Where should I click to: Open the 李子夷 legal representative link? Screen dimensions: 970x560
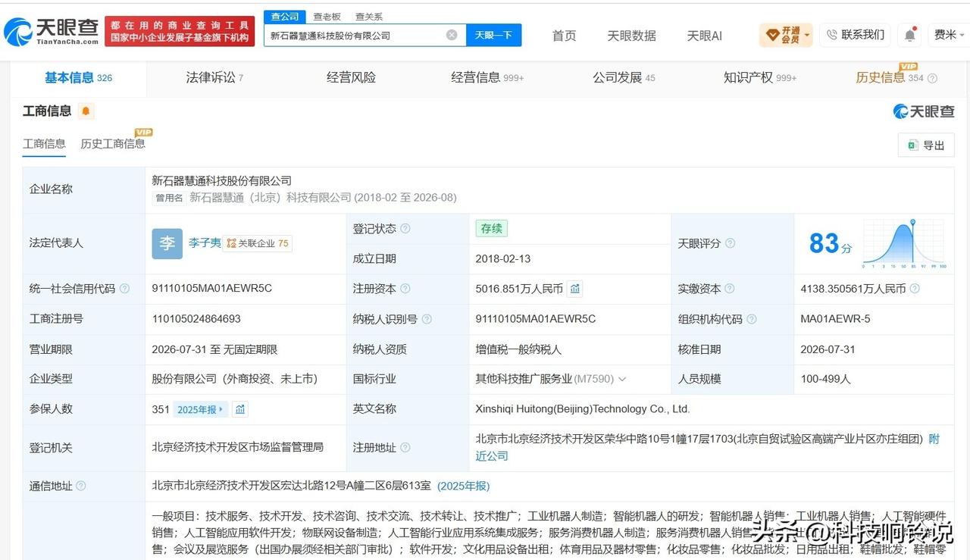pyautogui.click(x=205, y=243)
